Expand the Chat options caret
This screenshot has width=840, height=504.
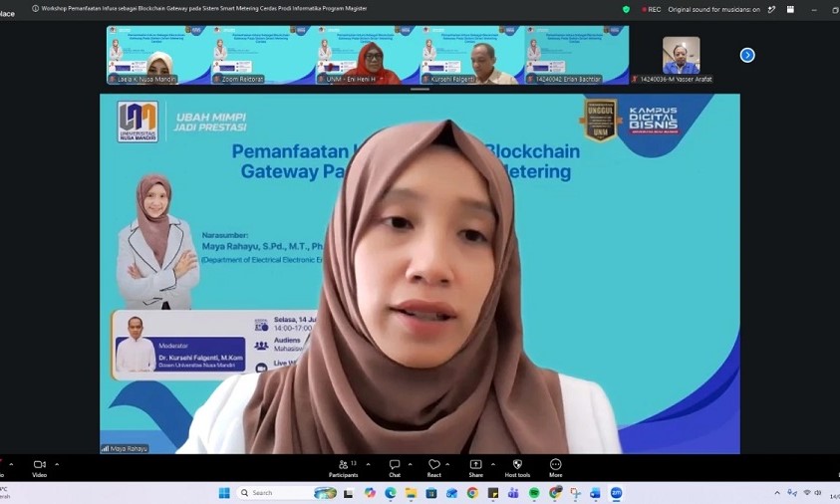click(x=410, y=464)
